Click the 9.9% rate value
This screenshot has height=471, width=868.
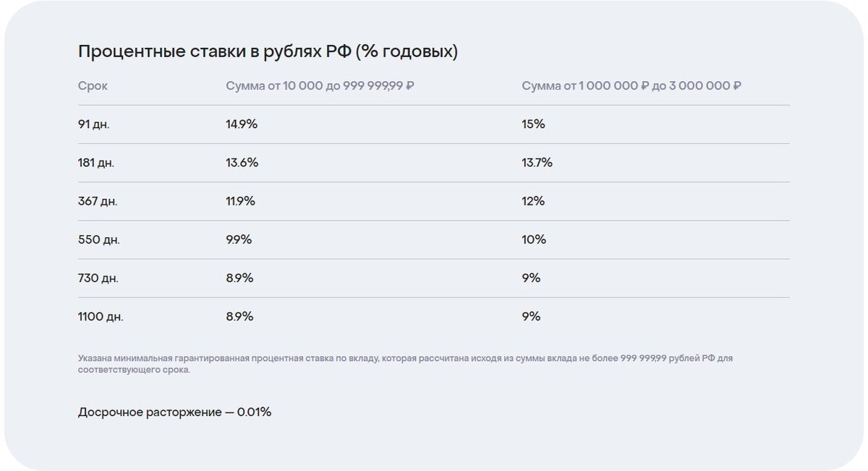point(239,239)
